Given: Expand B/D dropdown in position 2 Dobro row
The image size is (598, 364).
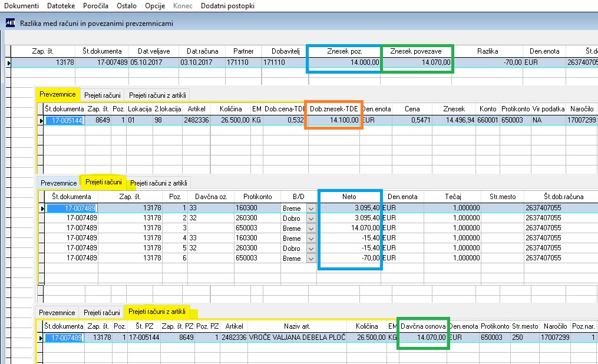Looking at the screenshot, I should pyautogui.click(x=311, y=219).
